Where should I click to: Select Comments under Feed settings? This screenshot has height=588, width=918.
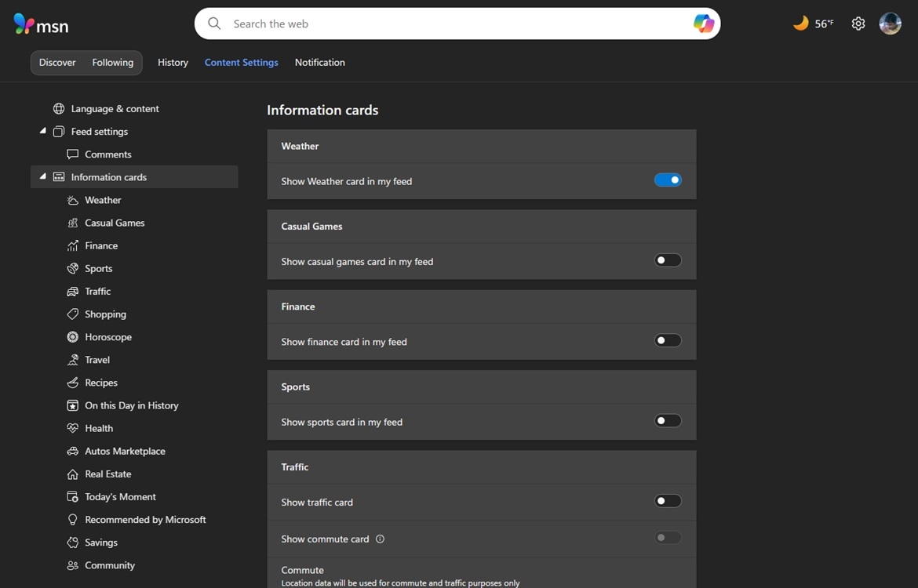[x=107, y=154]
